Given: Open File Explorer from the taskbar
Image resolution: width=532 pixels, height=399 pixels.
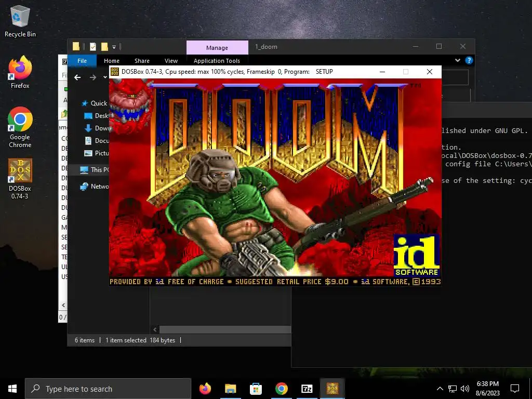Looking at the screenshot, I should 230,389.
